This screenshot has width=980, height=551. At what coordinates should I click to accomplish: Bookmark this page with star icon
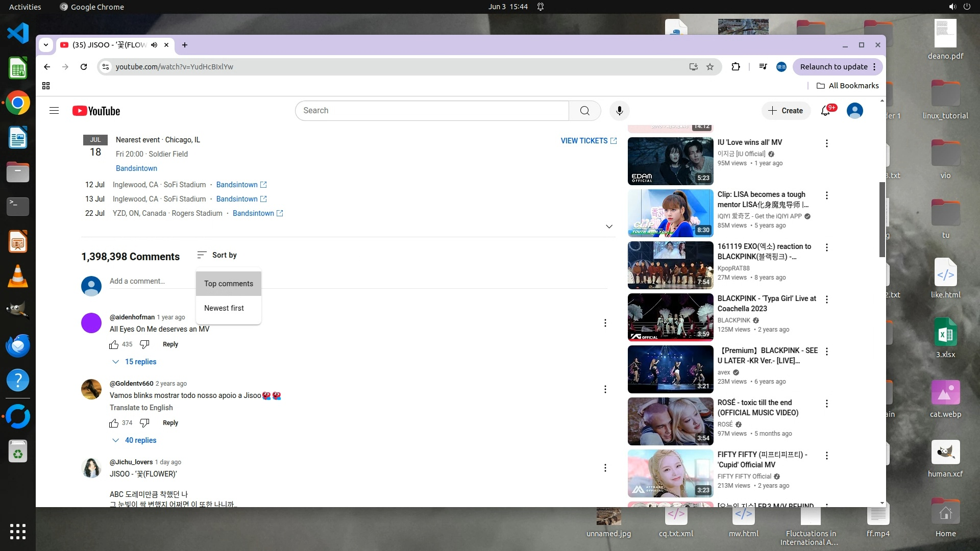click(710, 67)
